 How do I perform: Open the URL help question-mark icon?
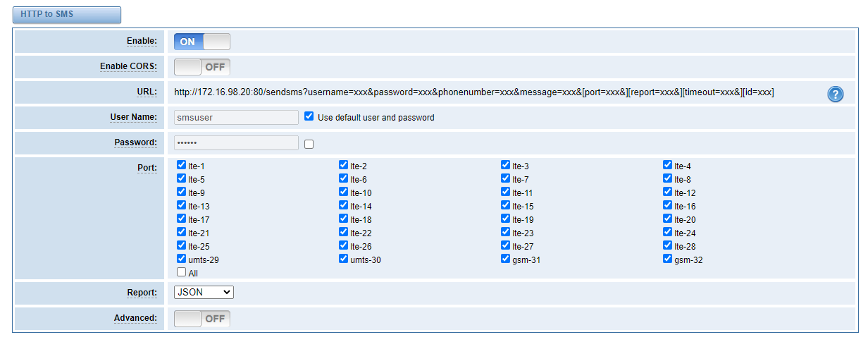(x=835, y=94)
